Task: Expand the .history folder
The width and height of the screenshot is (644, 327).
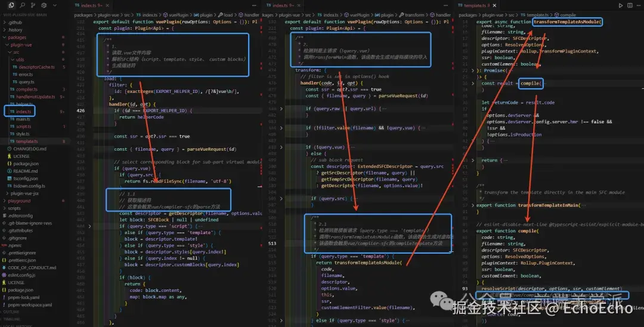Action: tap(5, 30)
